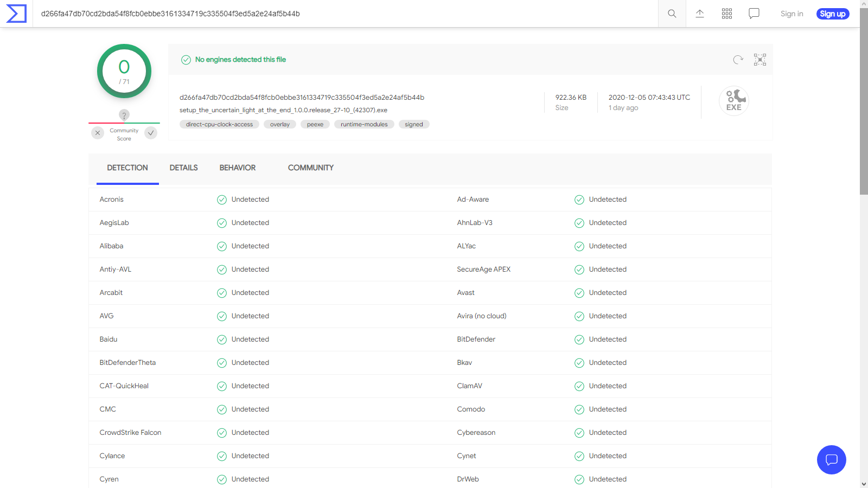Open the apps grid menu icon
Screen dimensions: 868x488
coord(727,14)
